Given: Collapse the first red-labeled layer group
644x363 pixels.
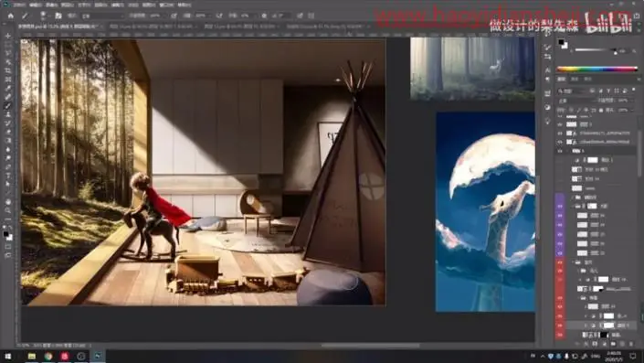Looking at the screenshot, I should (573, 262).
